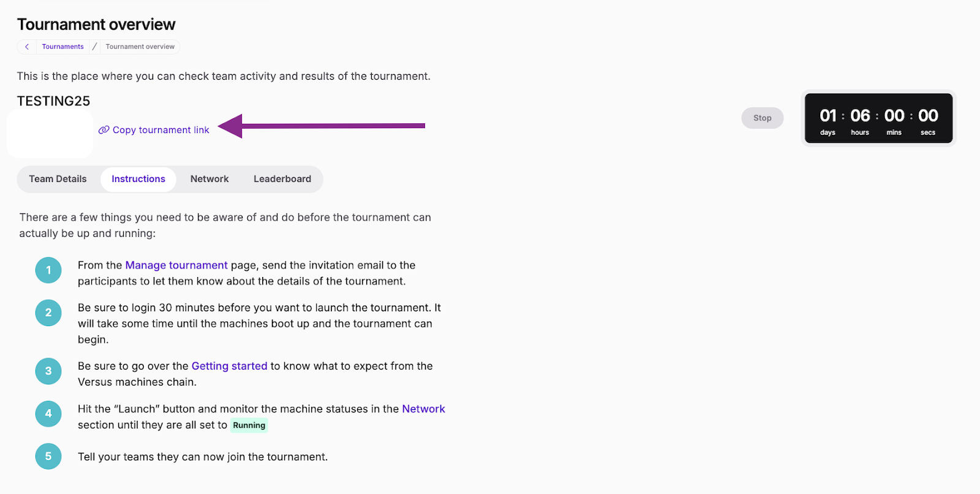
Task: Click the Network link in step 4
Action: point(423,409)
